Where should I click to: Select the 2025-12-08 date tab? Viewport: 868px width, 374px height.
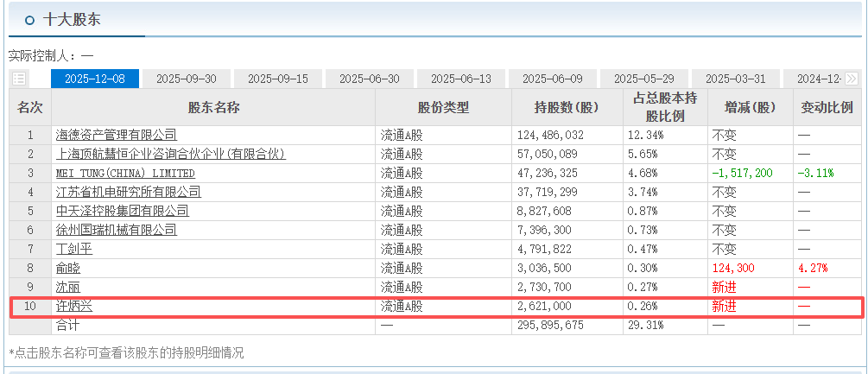pos(95,79)
